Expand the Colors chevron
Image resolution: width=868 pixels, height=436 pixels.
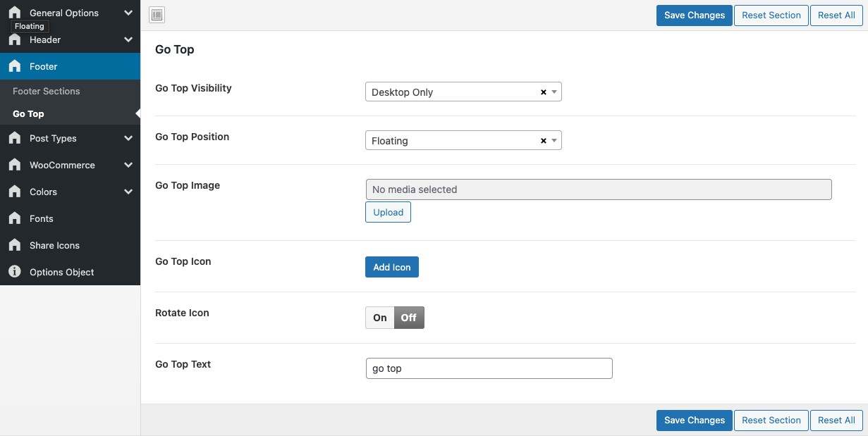click(x=128, y=192)
